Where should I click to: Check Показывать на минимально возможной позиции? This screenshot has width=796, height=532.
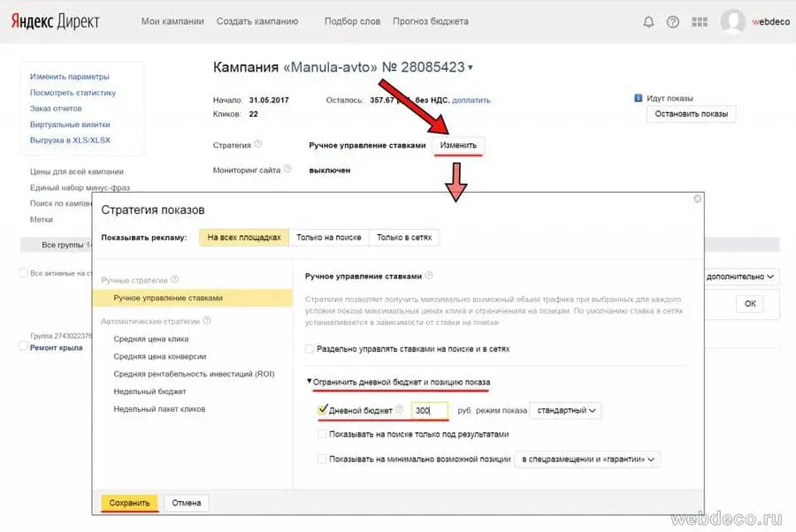321,459
